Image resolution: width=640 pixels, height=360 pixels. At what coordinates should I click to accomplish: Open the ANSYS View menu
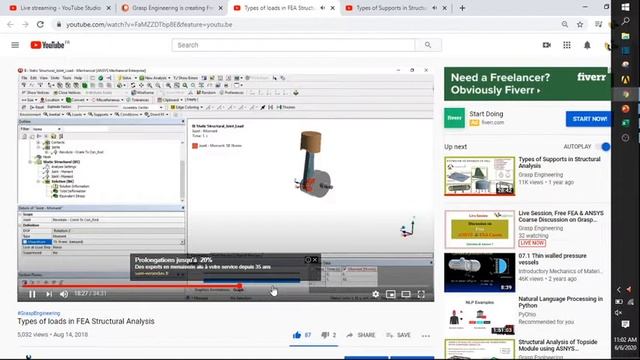[44, 78]
